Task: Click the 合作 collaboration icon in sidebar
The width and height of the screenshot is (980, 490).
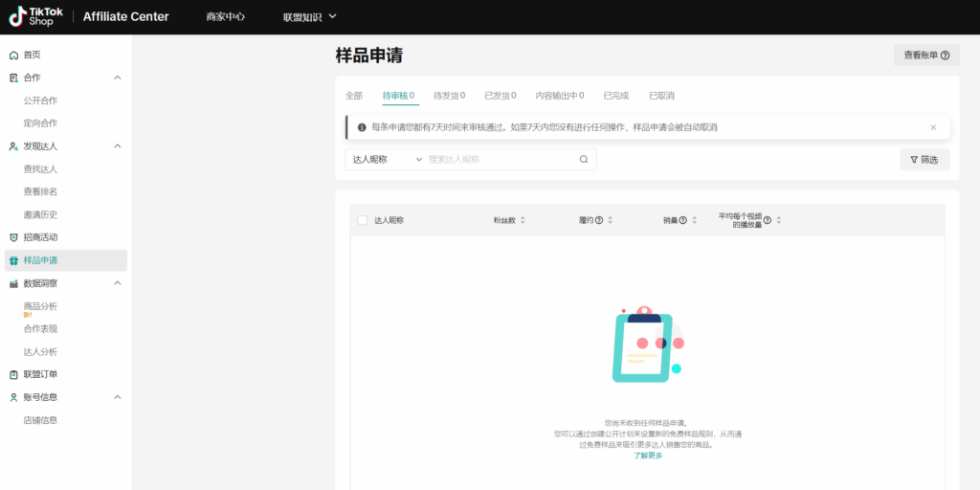Action: pyautogui.click(x=13, y=78)
